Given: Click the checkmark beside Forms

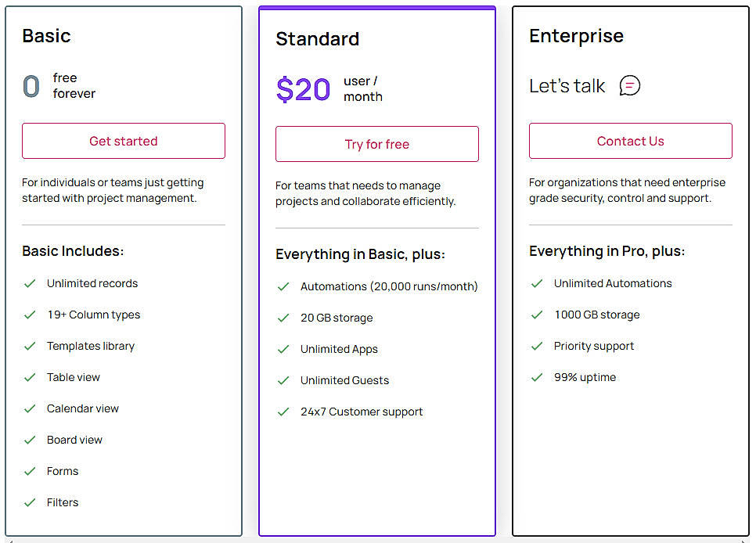Looking at the screenshot, I should pyautogui.click(x=30, y=471).
